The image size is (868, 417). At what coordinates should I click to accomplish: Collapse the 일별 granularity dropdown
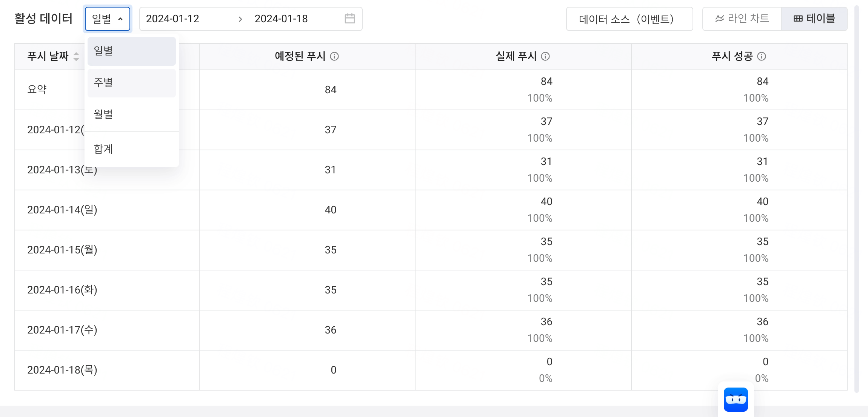[108, 19]
